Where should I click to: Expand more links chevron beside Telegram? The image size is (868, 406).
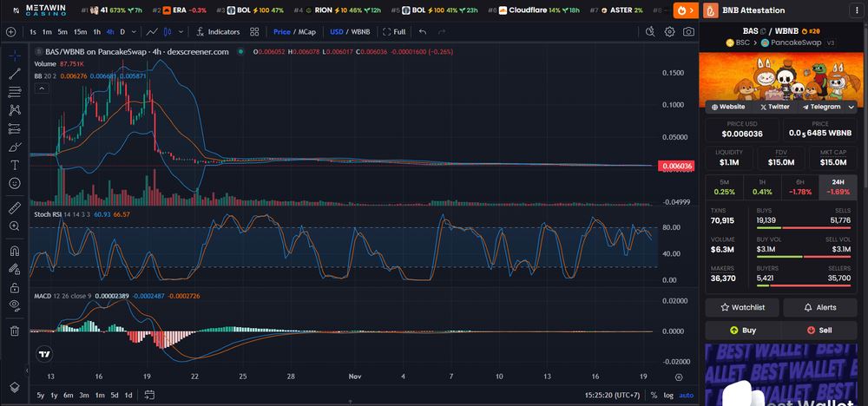pyautogui.click(x=851, y=107)
